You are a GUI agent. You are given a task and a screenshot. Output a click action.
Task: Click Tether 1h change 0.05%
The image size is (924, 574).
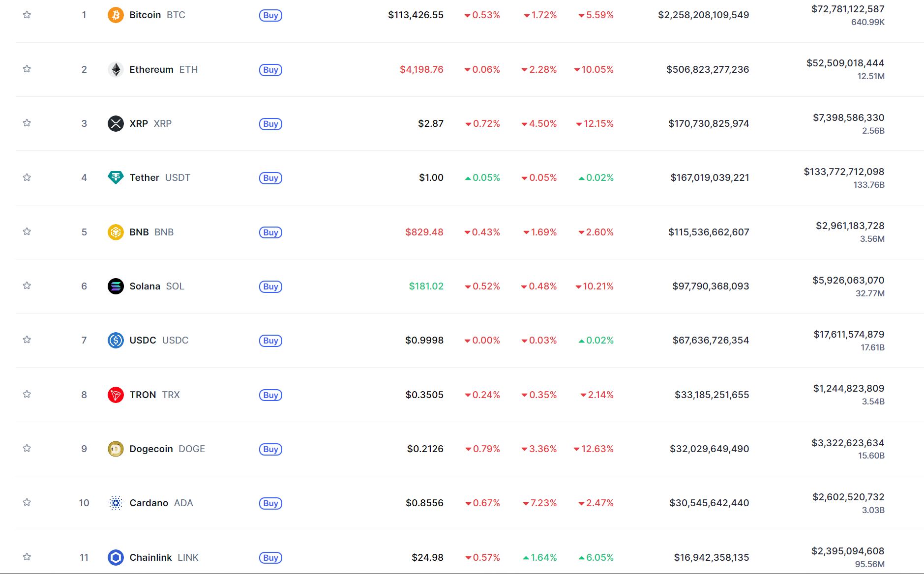(482, 177)
